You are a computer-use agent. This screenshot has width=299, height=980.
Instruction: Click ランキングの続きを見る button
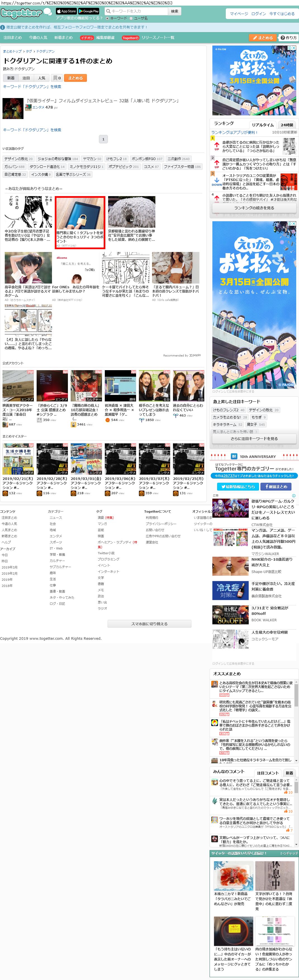pyautogui.click(x=254, y=208)
